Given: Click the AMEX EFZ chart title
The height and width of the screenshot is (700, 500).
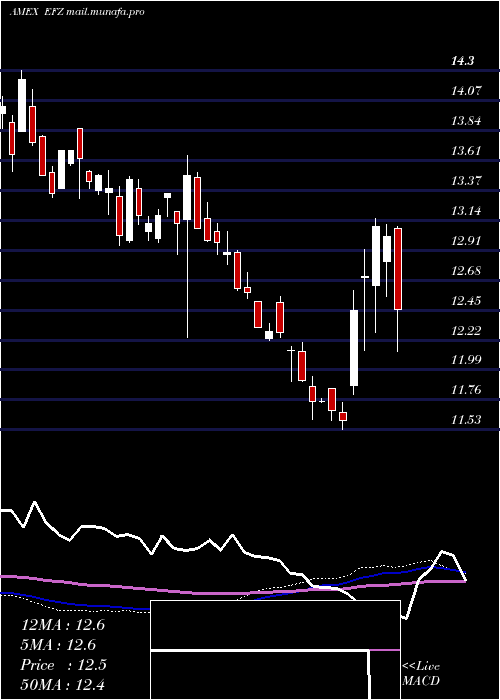Looking at the screenshot, I should (x=76, y=12).
